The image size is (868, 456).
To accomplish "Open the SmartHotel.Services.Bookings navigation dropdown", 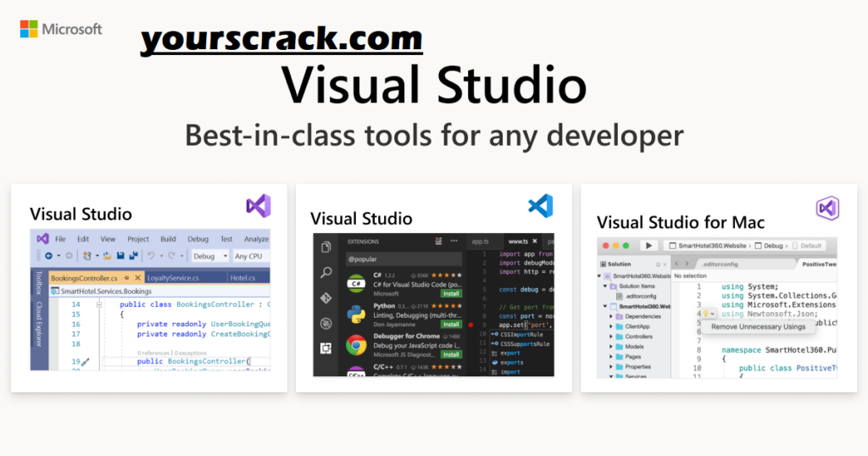I will coord(159,291).
